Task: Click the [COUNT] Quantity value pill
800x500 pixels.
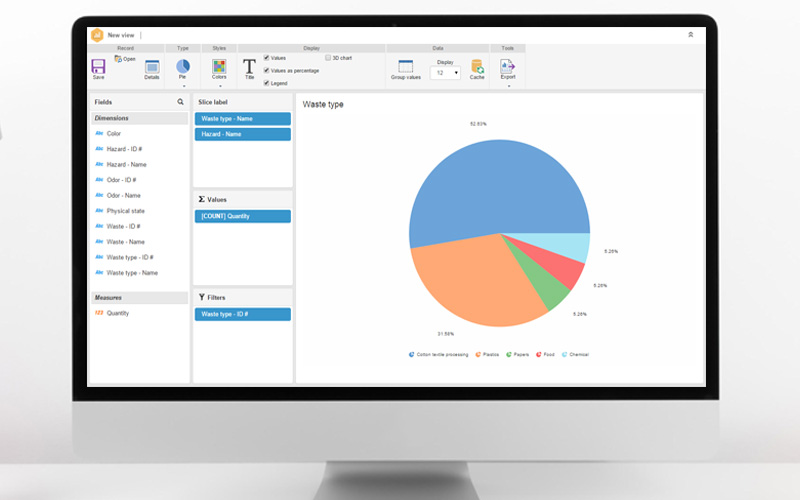Action: [242, 216]
